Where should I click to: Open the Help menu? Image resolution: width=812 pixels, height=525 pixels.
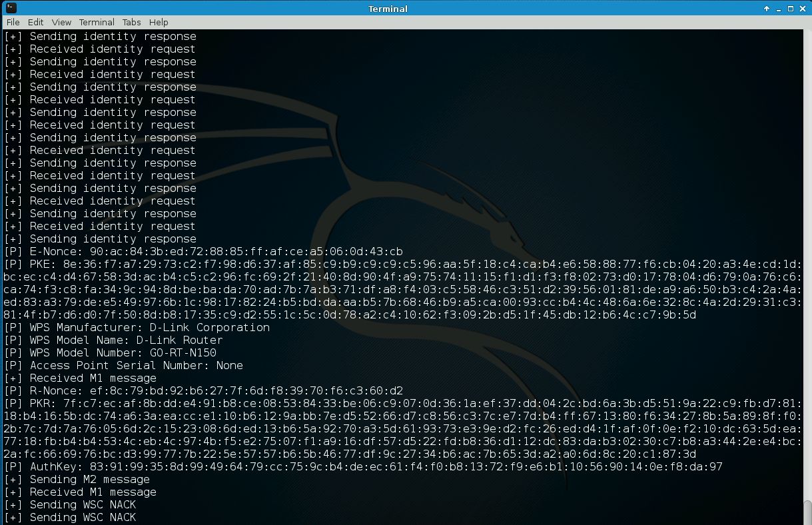click(x=159, y=22)
